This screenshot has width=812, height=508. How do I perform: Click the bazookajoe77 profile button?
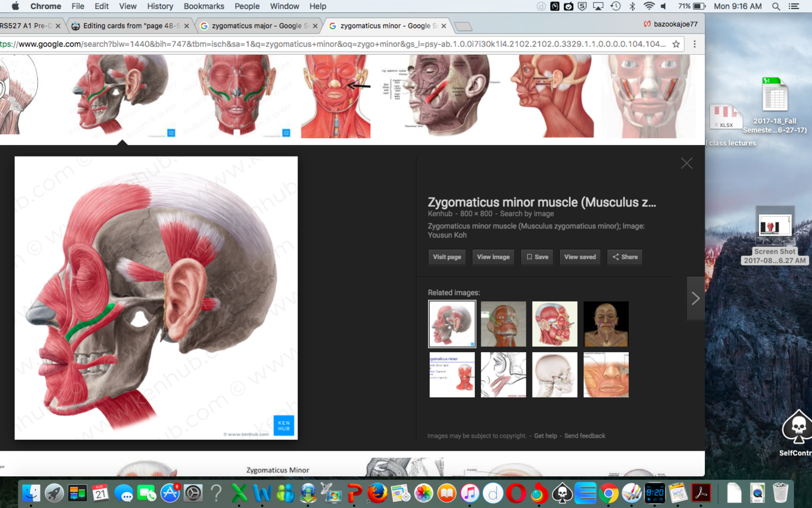(x=671, y=24)
